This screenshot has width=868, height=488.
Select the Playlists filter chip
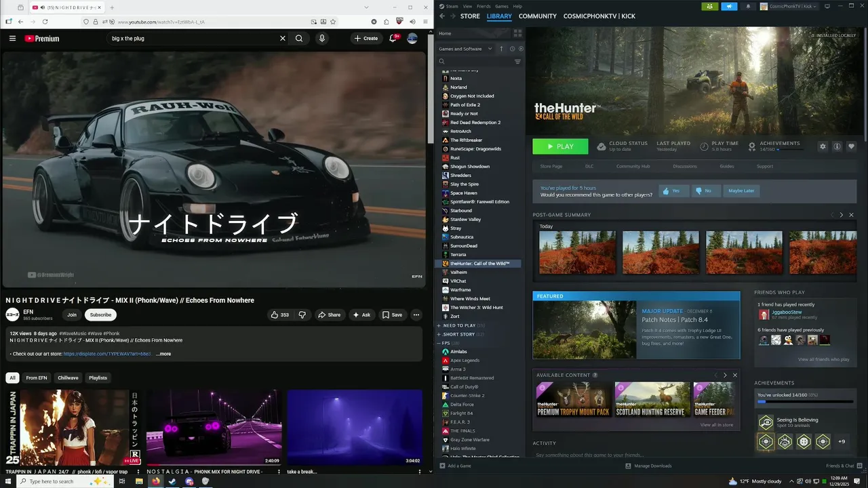[98, 378]
